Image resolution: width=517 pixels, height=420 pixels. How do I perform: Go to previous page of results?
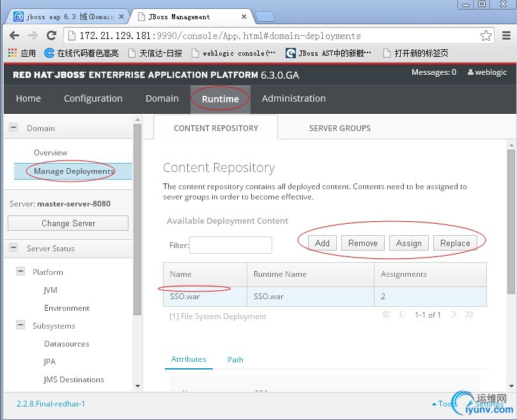tap(401, 314)
